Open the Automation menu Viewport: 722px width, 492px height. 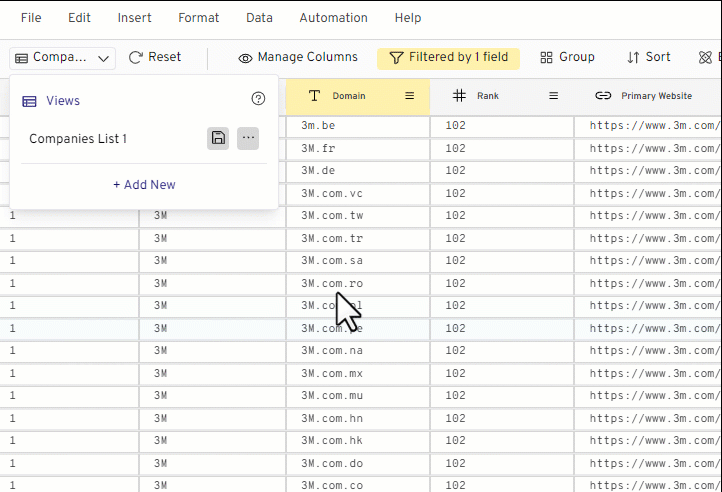coord(333,18)
